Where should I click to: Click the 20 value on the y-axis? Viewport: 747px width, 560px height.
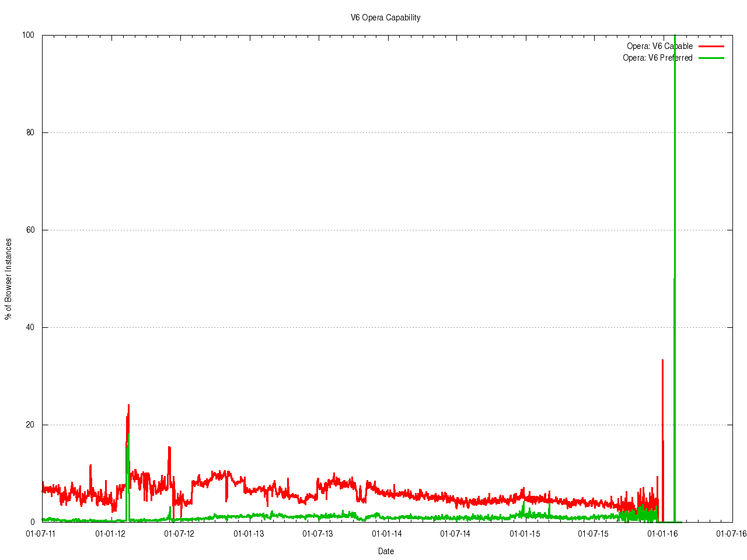pyautogui.click(x=30, y=425)
